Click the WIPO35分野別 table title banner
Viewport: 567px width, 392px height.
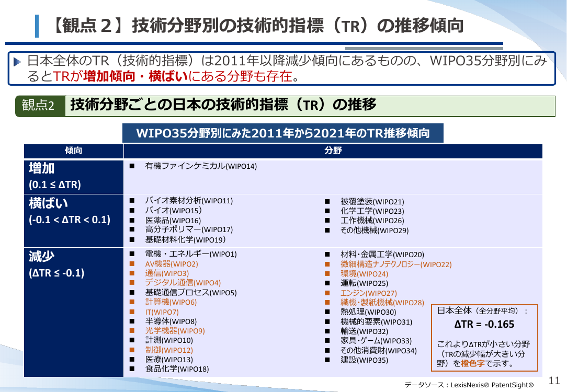click(x=283, y=133)
